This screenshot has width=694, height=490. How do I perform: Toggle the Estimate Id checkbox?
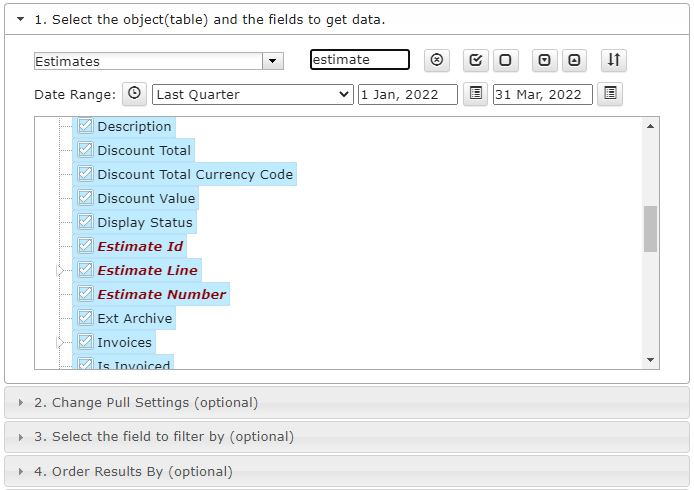tap(85, 246)
